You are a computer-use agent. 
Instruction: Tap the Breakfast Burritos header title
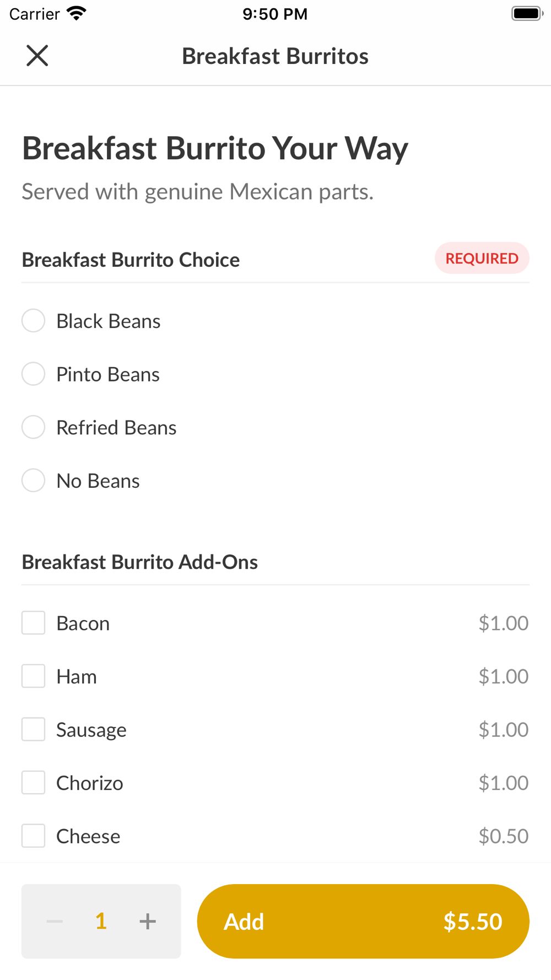click(x=275, y=56)
